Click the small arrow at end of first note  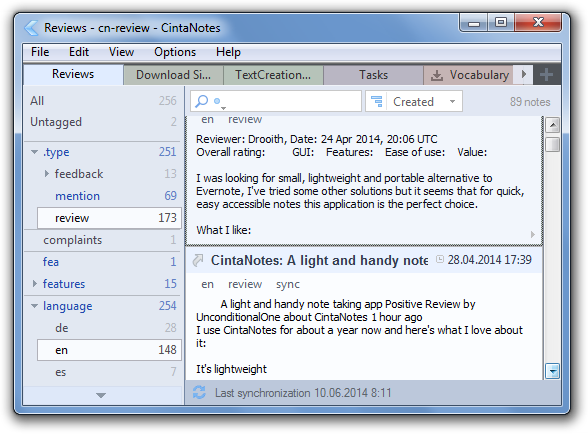(x=532, y=234)
